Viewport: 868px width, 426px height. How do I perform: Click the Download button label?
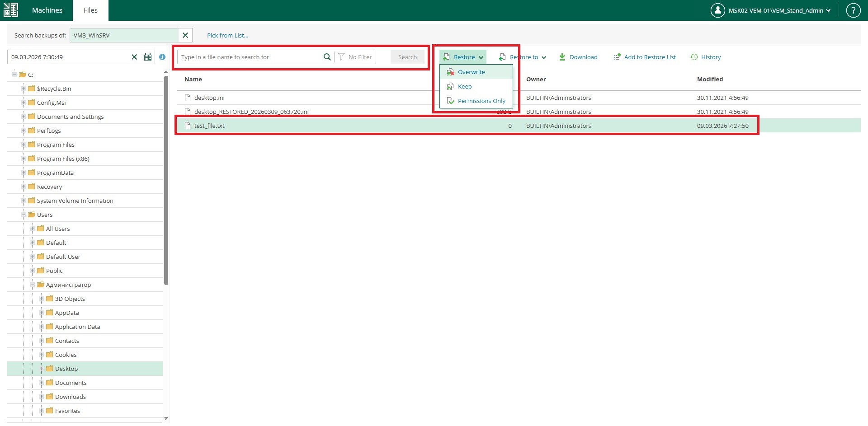coord(583,57)
